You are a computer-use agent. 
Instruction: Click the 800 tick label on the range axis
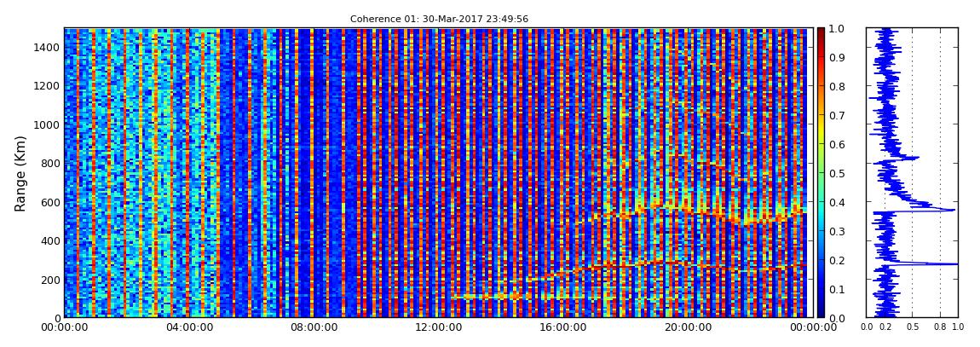pyautogui.click(x=50, y=163)
